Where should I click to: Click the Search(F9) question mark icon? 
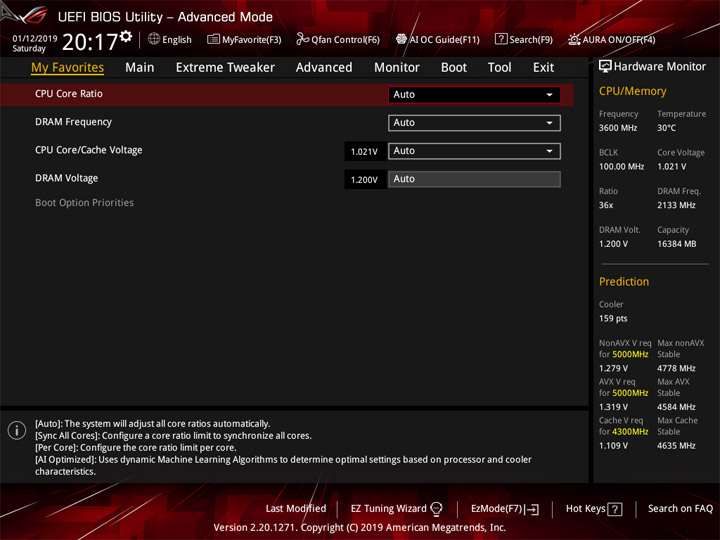(x=501, y=39)
